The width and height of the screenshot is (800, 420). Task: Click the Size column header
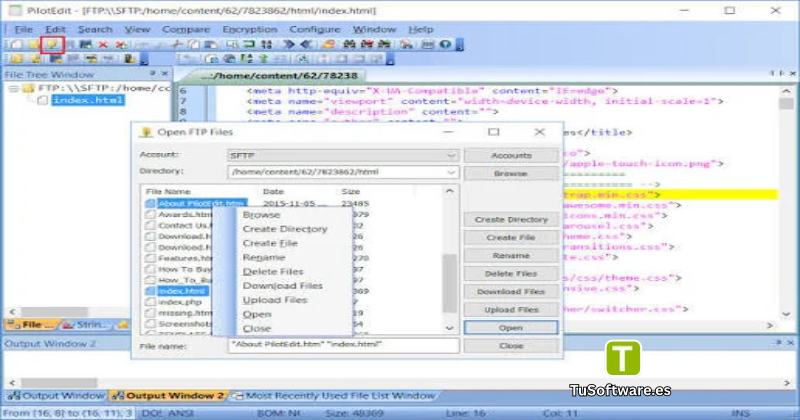click(351, 191)
